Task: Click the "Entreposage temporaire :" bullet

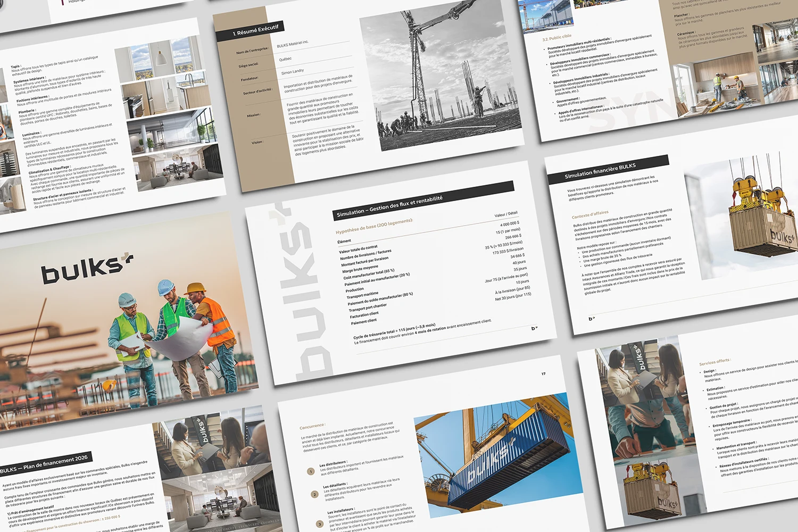Action: 731,423
